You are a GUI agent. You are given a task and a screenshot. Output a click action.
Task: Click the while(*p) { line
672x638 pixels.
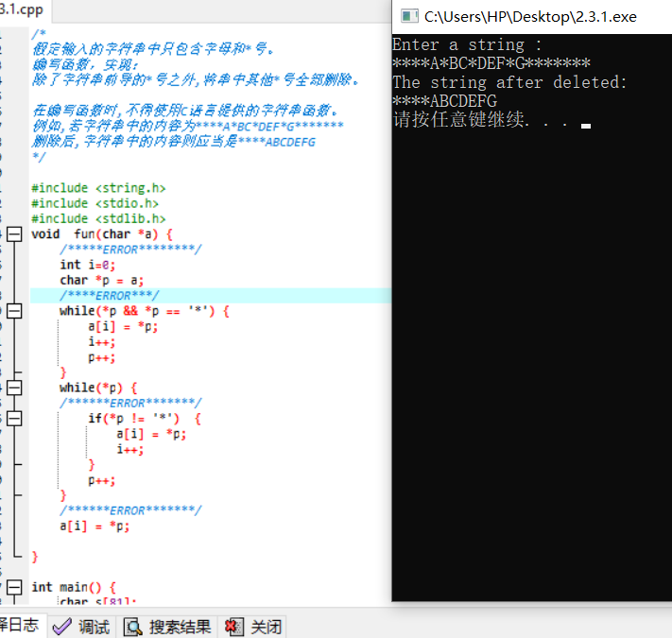click(x=98, y=388)
